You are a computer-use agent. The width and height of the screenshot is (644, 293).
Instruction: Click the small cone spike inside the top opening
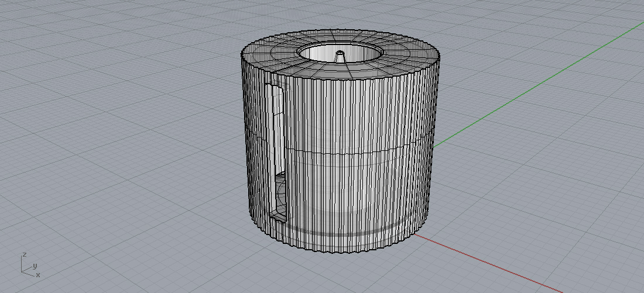click(x=340, y=57)
